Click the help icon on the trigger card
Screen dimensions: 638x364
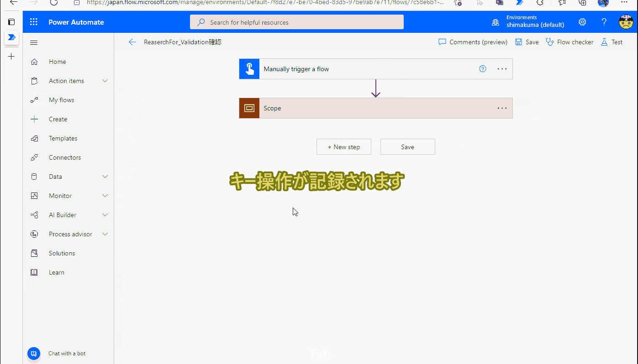coord(483,69)
